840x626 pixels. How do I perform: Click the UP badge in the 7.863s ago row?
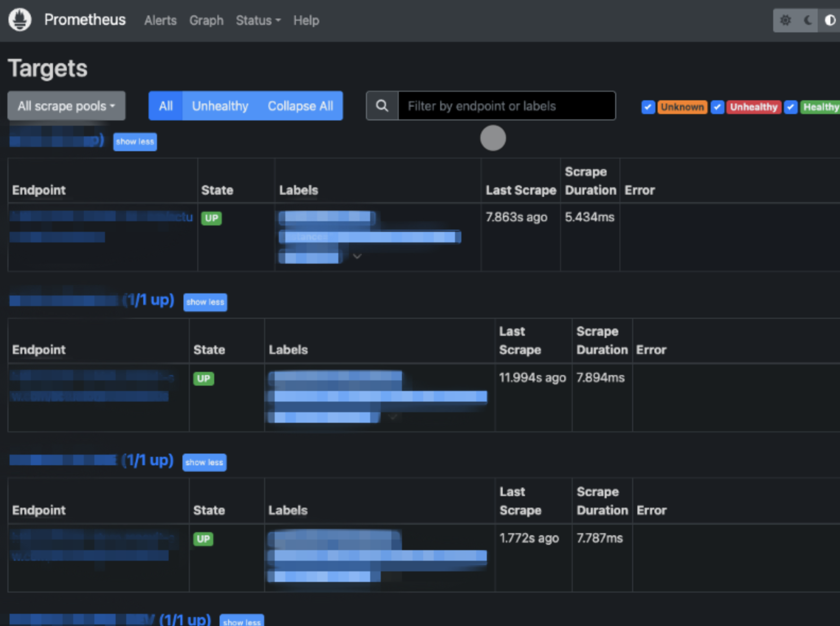point(211,218)
